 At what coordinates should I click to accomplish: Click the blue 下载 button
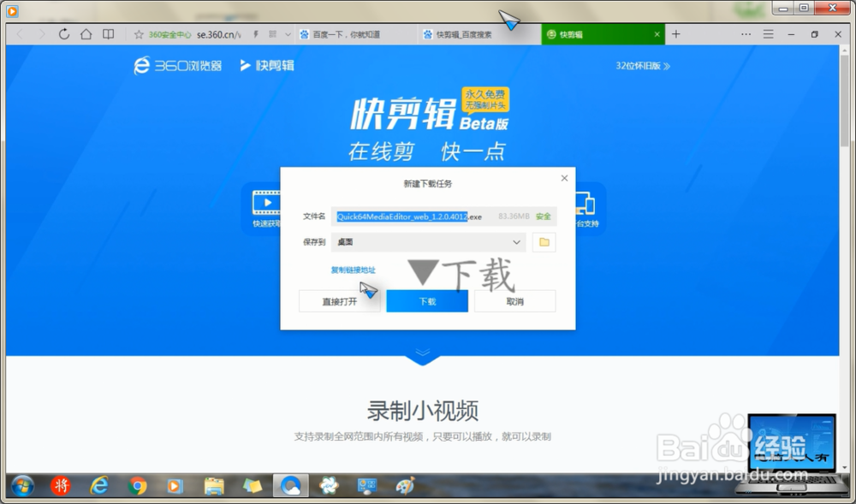pos(427,301)
